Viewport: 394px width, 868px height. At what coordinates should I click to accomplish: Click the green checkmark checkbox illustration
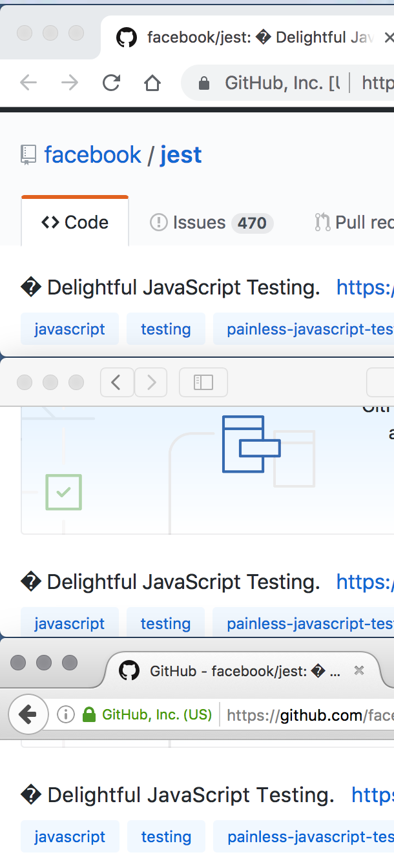[63, 492]
